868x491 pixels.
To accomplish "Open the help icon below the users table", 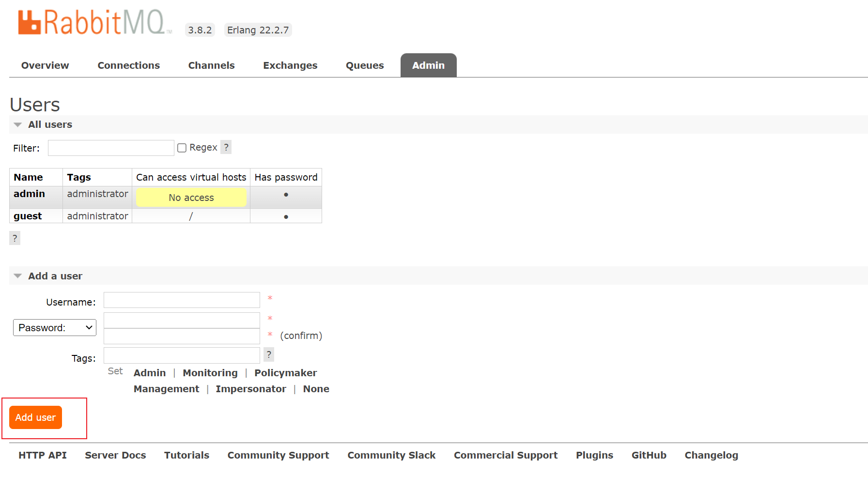I will (15, 238).
